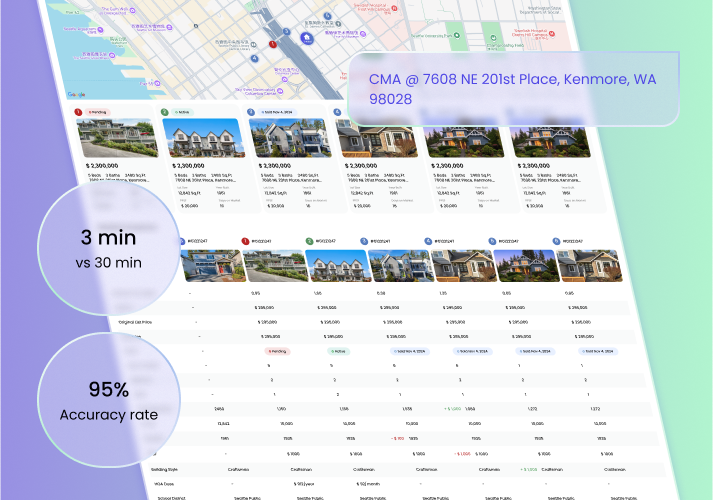Select Sky View Observatory map pin
The width and height of the screenshot is (713, 500).
point(280,91)
